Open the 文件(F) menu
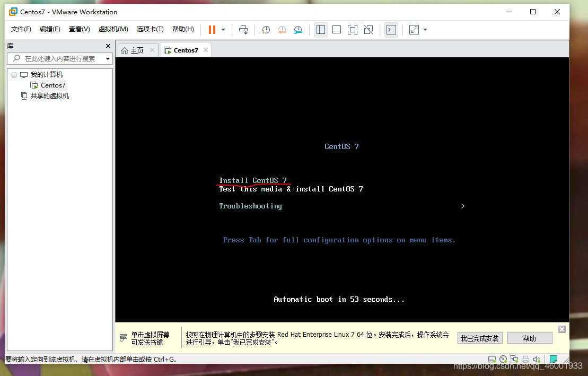This screenshot has width=588, height=376. [x=21, y=29]
